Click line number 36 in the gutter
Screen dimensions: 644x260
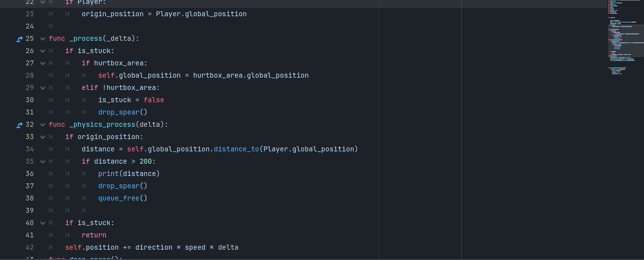(x=29, y=174)
